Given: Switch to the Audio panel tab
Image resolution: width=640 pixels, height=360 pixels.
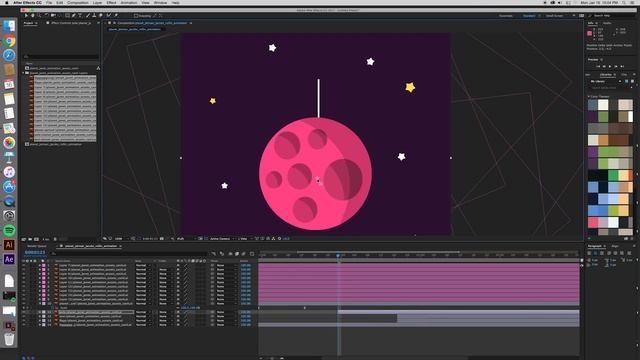Looking at the screenshot, I should pyautogui.click(x=607, y=23).
